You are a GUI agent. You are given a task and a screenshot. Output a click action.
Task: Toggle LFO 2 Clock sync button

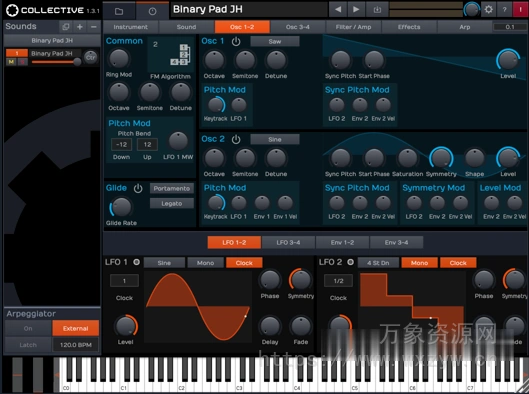458,263
